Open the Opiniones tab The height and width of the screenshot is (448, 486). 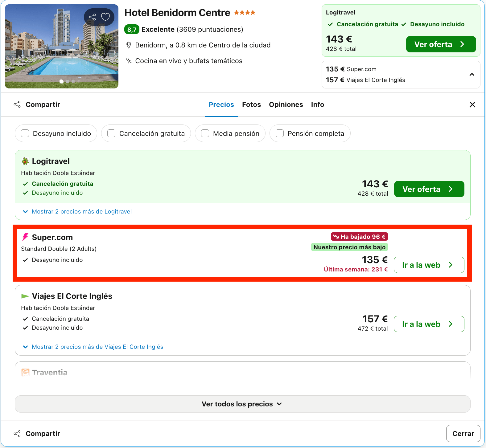tap(286, 104)
